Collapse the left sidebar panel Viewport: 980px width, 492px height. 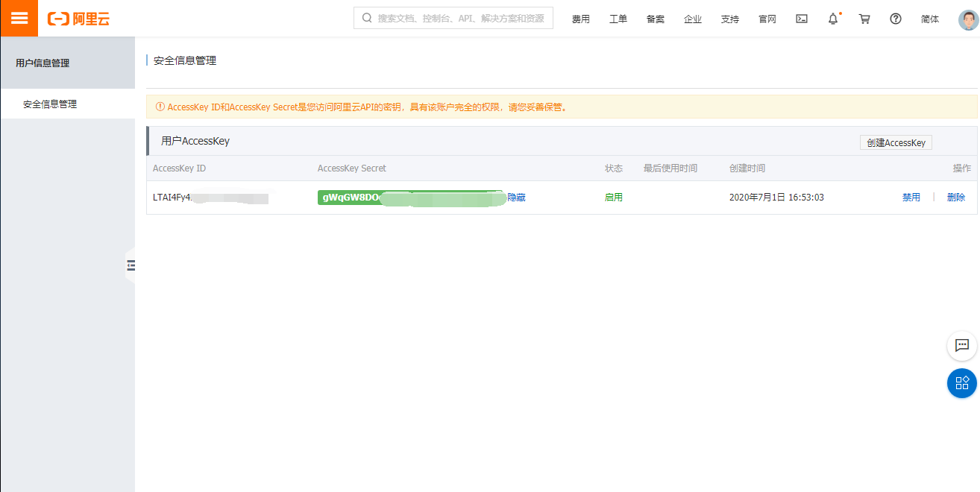pyautogui.click(x=131, y=265)
